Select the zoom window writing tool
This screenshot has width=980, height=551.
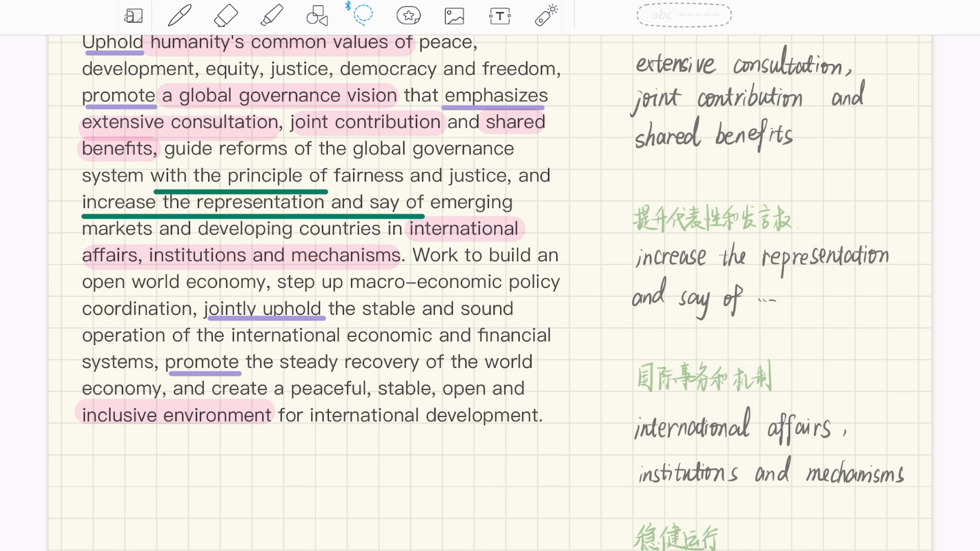pyautogui.click(x=134, y=16)
